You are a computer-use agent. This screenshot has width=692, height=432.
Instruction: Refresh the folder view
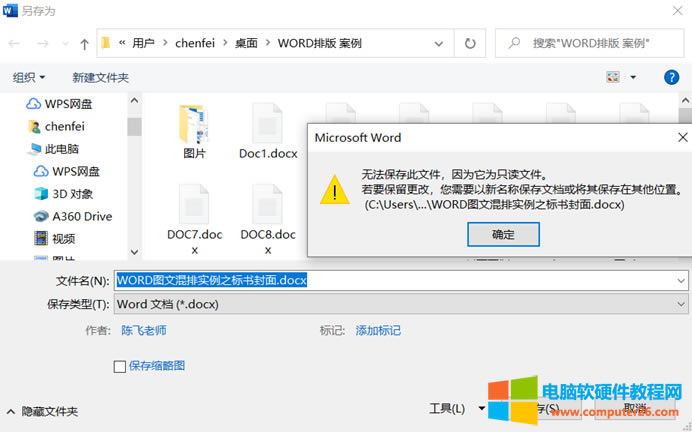coord(470,43)
